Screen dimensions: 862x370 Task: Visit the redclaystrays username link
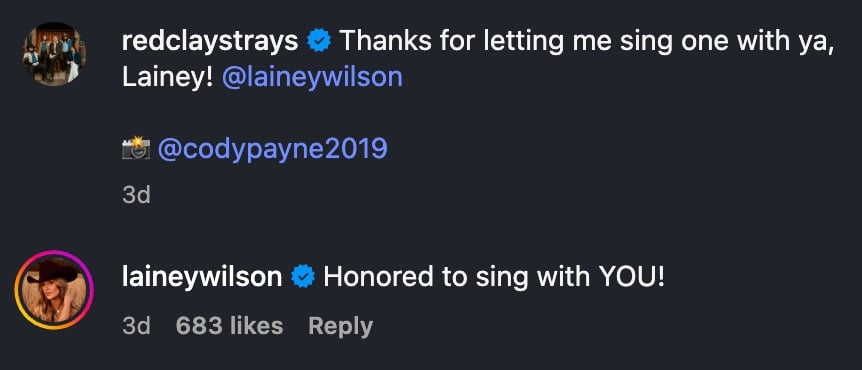[x=210, y=42]
